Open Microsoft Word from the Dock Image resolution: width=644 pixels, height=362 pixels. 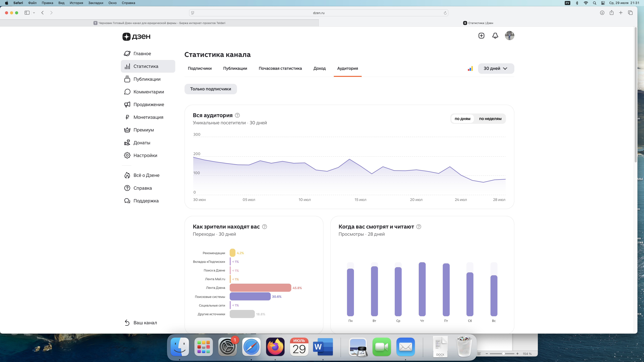pyautogui.click(x=323, y=347)
